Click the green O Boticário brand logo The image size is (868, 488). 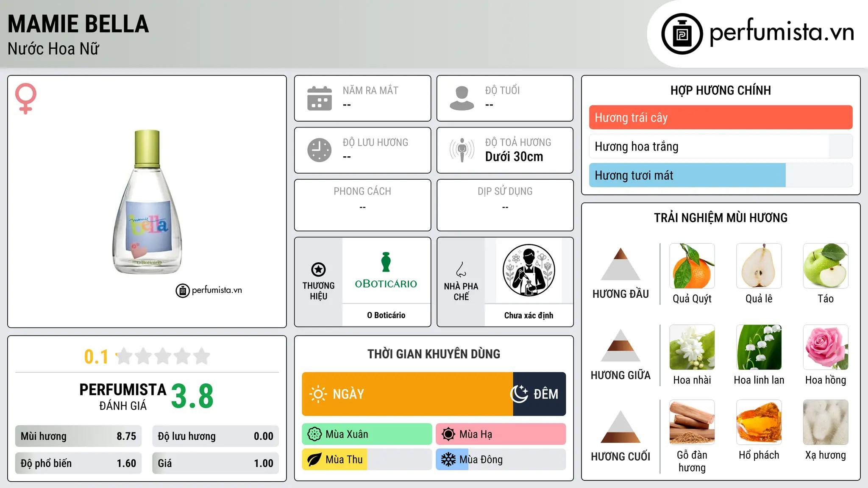point(386,270)
